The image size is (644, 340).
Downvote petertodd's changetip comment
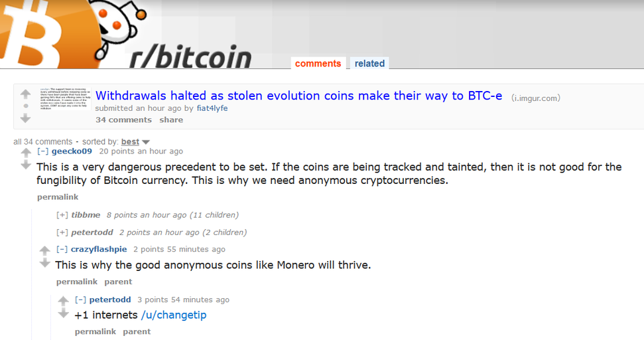(x=63, y=313)
